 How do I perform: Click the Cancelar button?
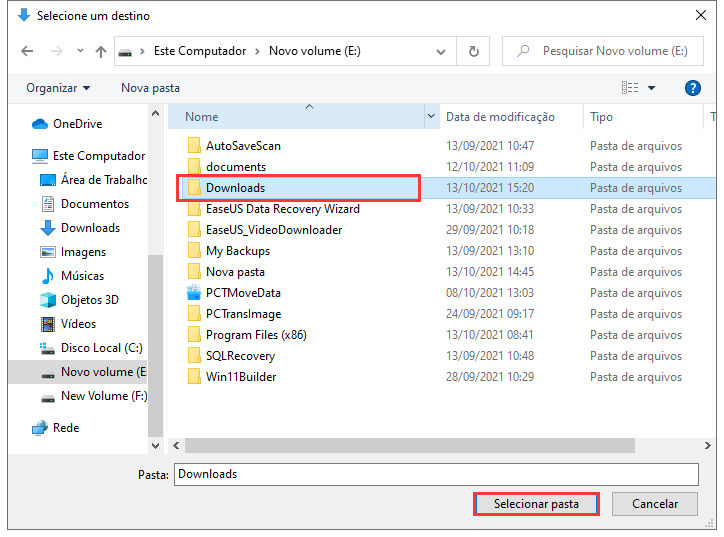654,504
